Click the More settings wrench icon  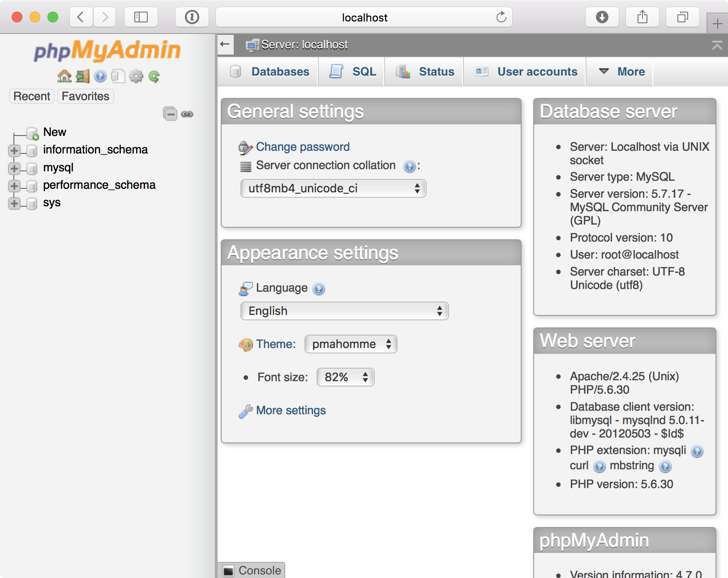coord(245,411)
